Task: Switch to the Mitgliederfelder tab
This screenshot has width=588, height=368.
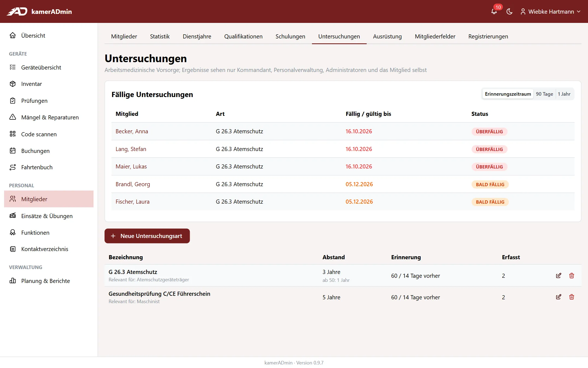Action: [435, 37]
